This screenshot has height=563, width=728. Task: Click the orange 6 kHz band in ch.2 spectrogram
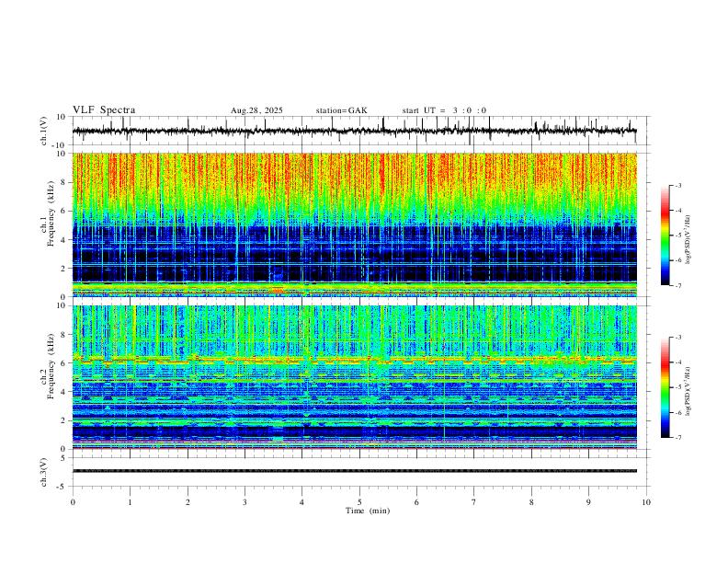tap(354, 360)
